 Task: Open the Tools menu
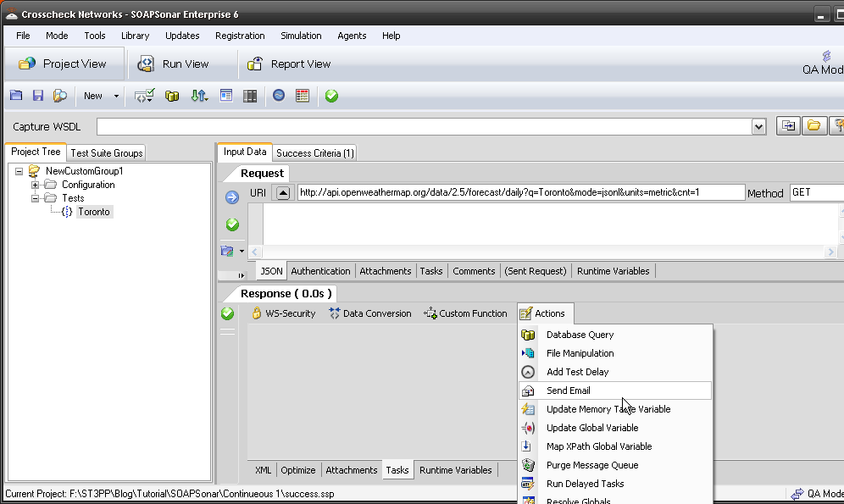point(95,36)
